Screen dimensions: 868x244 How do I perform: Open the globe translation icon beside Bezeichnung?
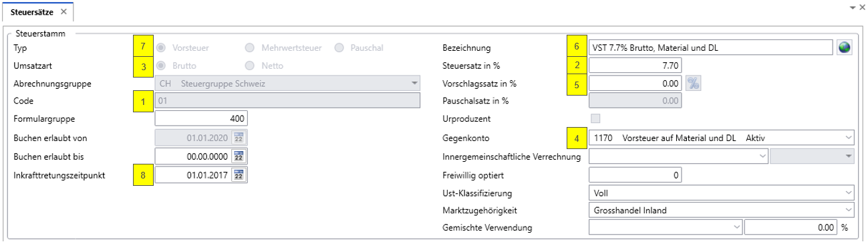point(845,47)
